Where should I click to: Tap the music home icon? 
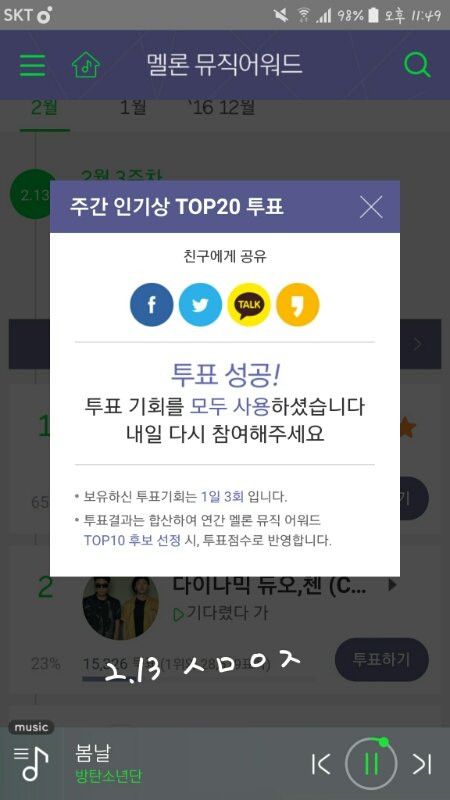click(86, 65)
